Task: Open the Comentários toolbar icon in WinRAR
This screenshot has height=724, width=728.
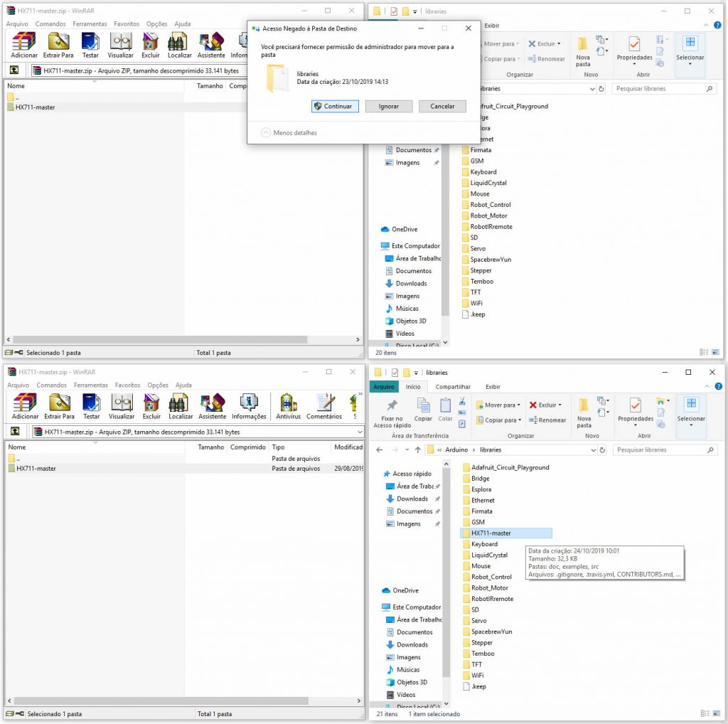Action: coord(324,406)
